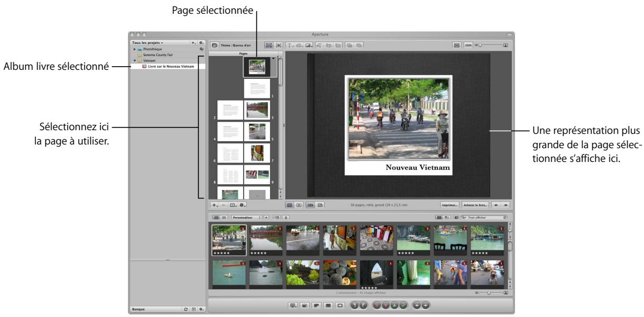Click the search icon beside Photothèque
Screen dimensions: 644x317
(x=201, y=48)
